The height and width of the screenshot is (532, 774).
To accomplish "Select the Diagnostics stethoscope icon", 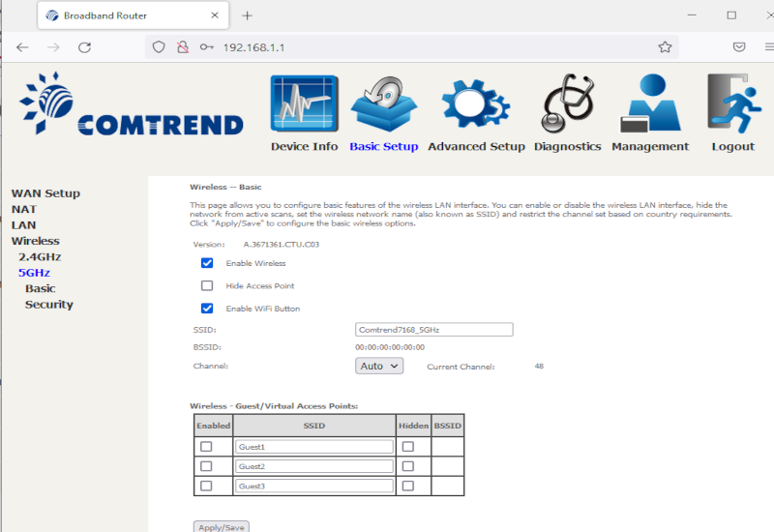I will [x=568, y=103].
